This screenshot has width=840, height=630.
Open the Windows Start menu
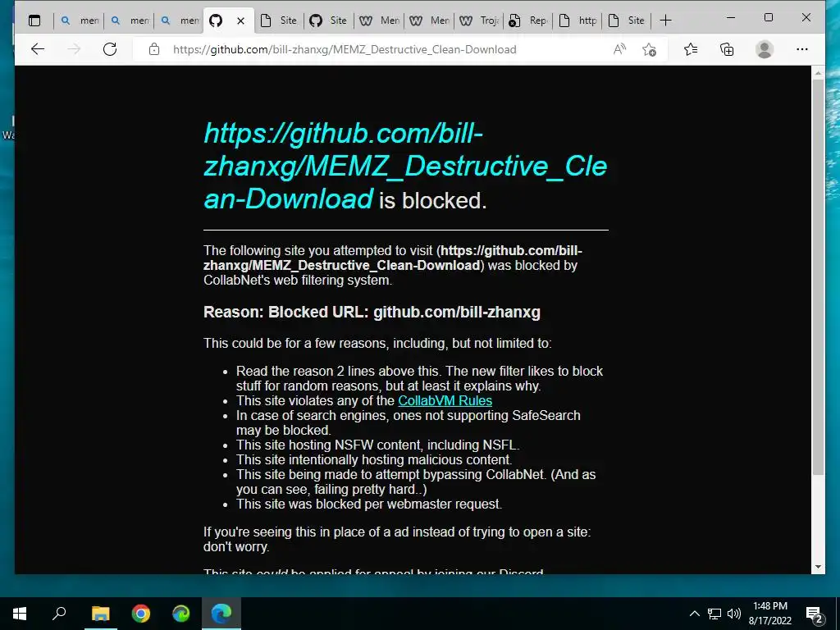pos(20,614)
